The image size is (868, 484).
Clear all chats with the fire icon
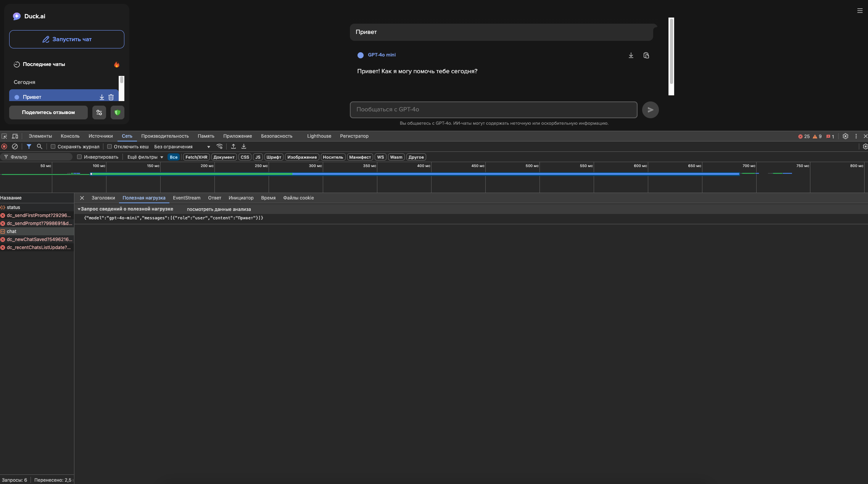[117, 64]
